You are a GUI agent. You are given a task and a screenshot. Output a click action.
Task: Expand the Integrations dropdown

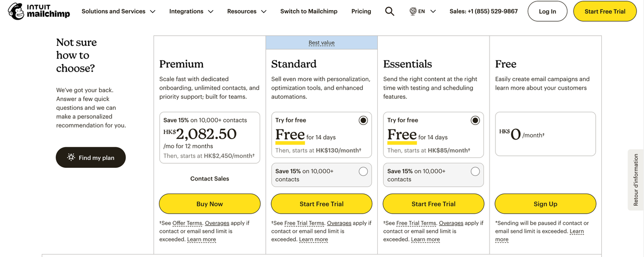[x=191, y=11]
